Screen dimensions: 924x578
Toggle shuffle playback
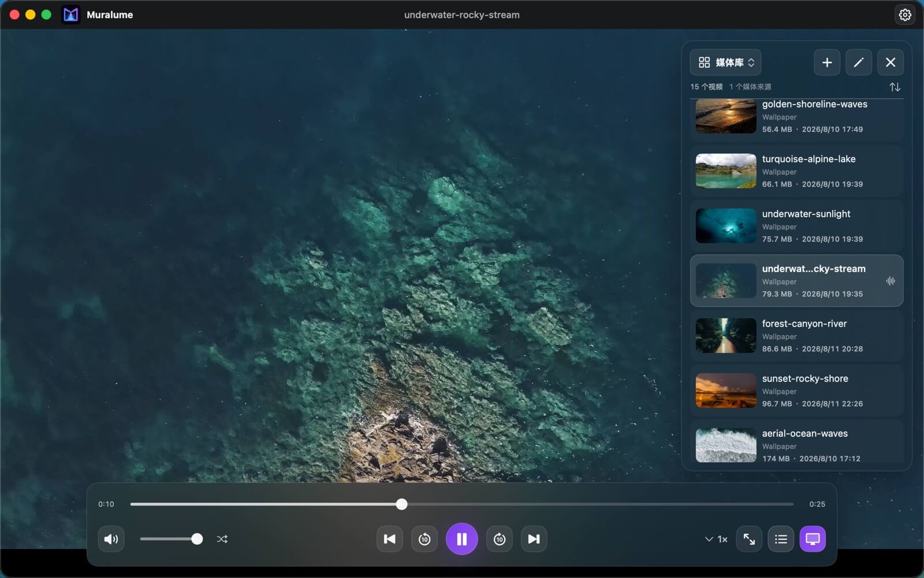tap(222, 539)
